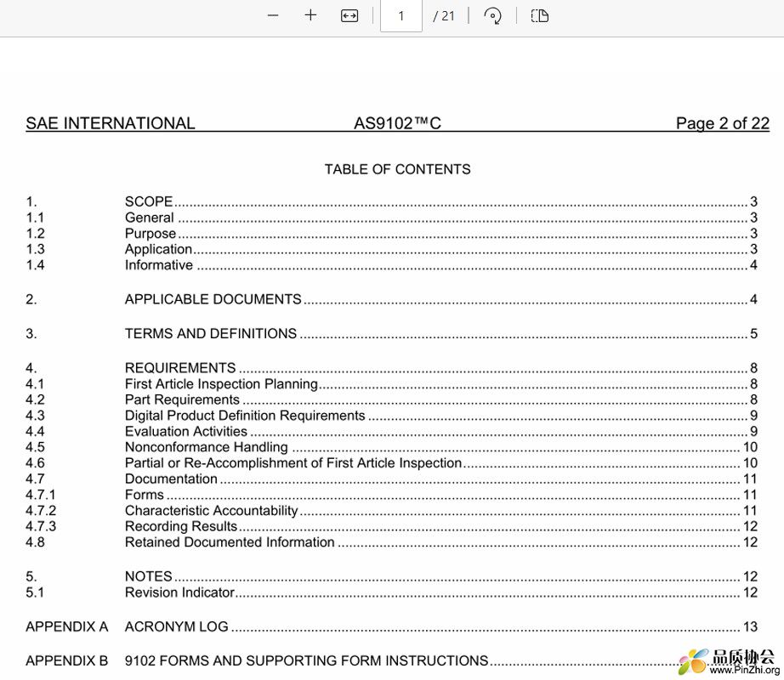
Task: Select the 'Nonconformance Handling' entry
Action: (391, 446)
